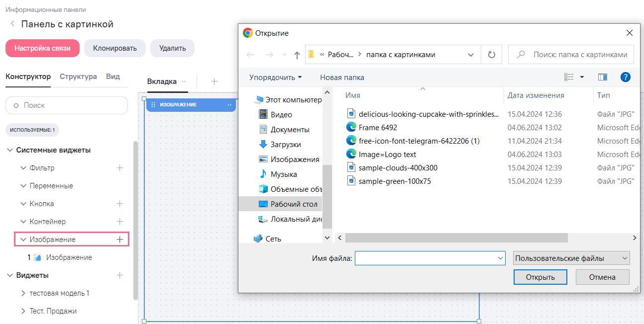Click plus icon next to Изображение widget
Screen dimensions: 644x324
click(x=119, y=240)
